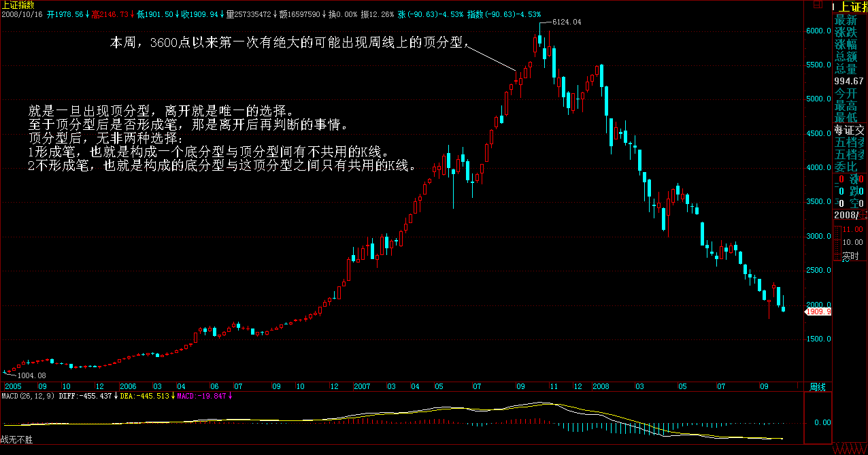Click the 战无不胜 text at bottom left

[x=16, y=440]
